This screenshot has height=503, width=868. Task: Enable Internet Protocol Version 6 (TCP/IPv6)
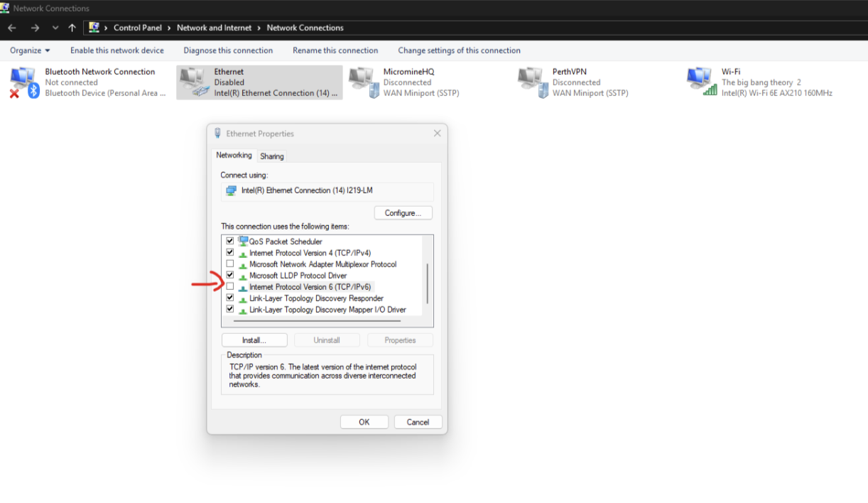pos(229,286)
